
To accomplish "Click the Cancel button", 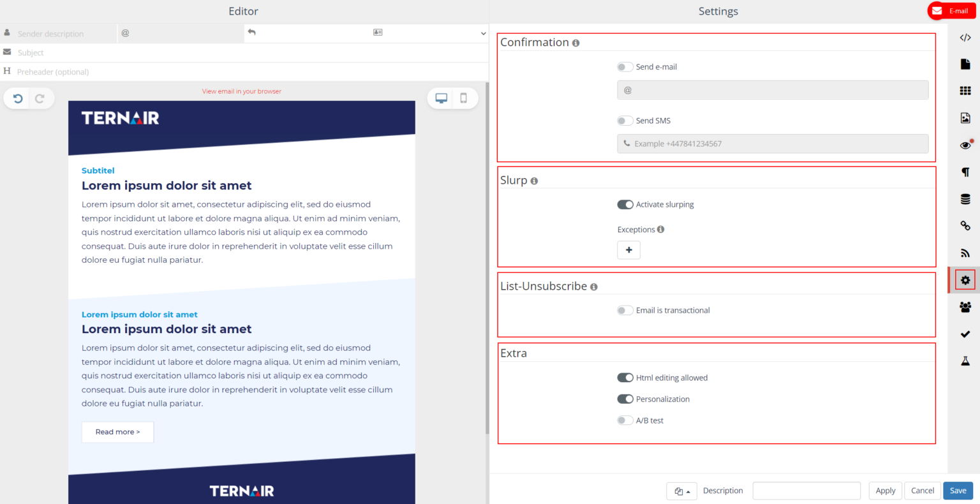I will click(923, 491).
